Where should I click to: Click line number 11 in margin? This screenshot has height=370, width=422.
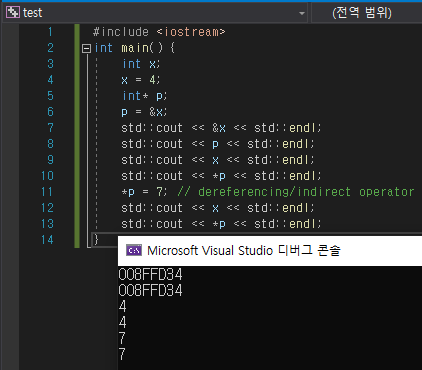(x=47, y=192)
